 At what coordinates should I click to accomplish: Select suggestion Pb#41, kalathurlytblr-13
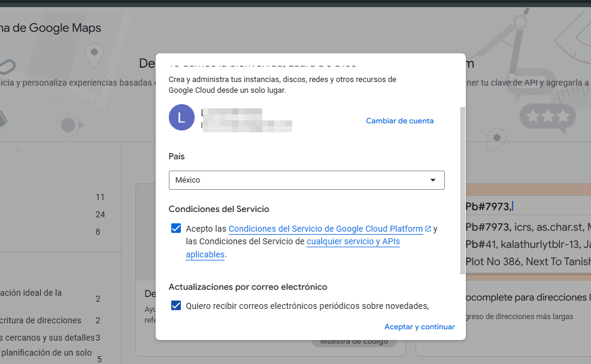click(528, 244)
